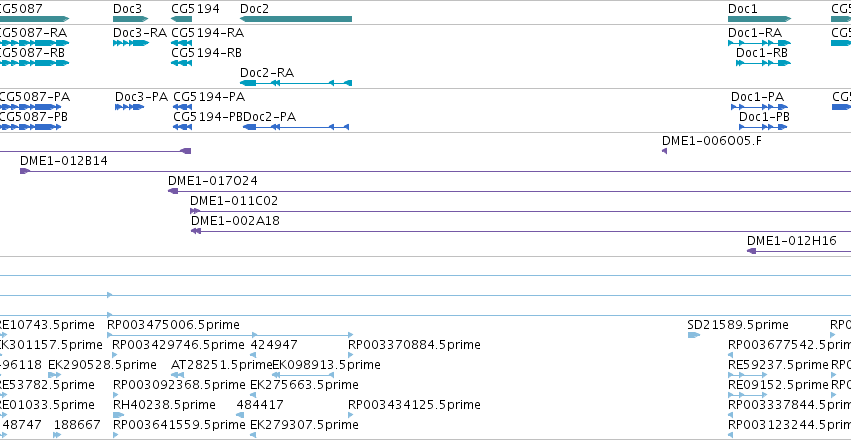Viewport: 851px width, 440px height.
Task: Select the CG5194-RA transcript label
Action: pyautogui.click(x=207, y=33)
